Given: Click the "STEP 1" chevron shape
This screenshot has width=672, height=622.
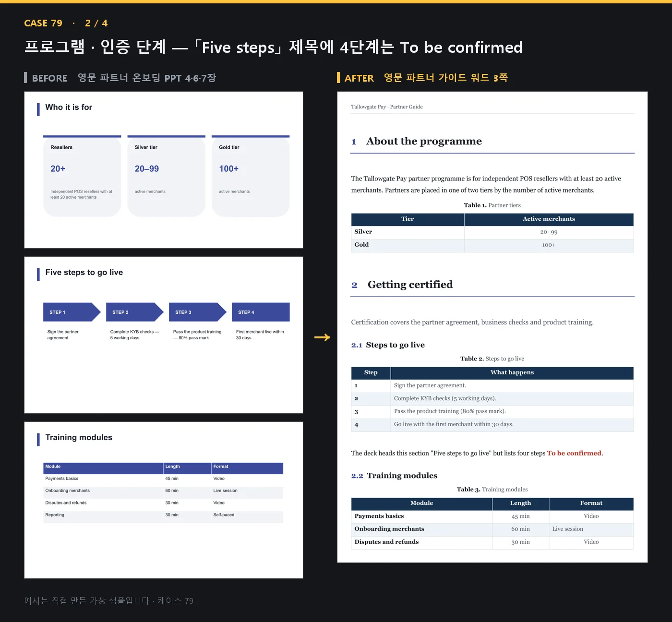Looking at the screenshot, I should click(72, 312).
